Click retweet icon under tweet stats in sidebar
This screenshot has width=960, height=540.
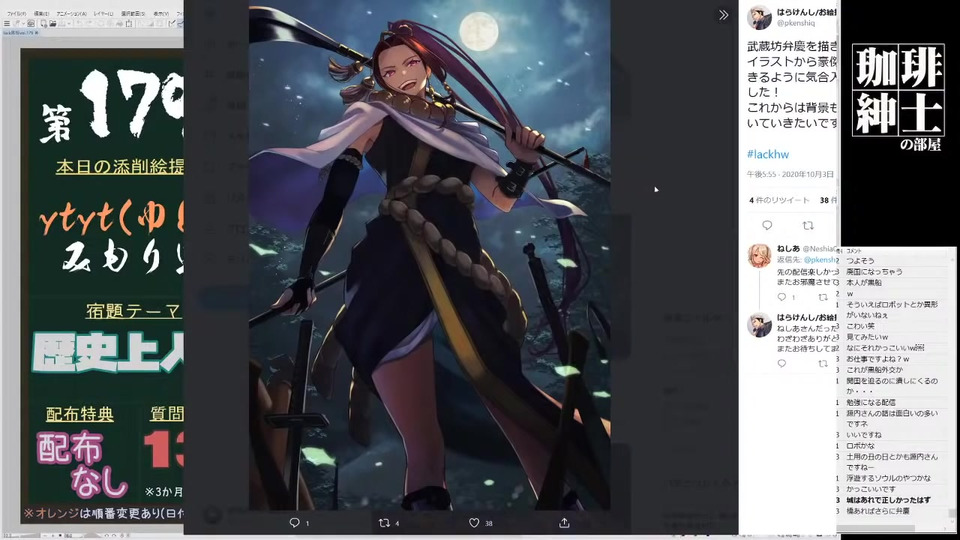coord(808,225)
